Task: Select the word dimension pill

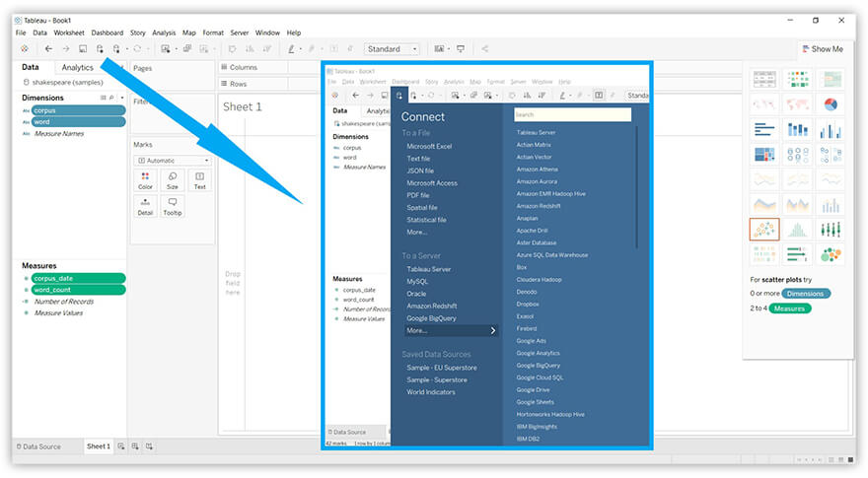Action: [x=78, y=121]
